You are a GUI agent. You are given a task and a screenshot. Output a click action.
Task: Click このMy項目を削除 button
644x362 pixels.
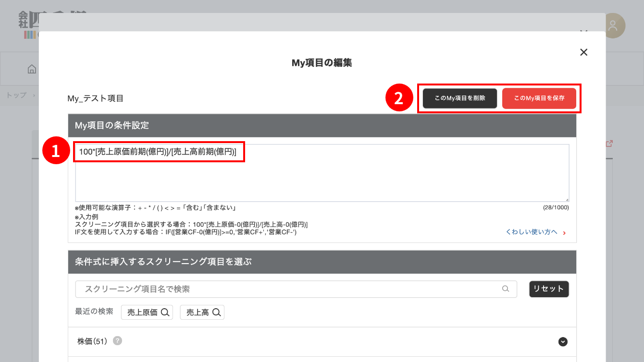tap(460, 98)
